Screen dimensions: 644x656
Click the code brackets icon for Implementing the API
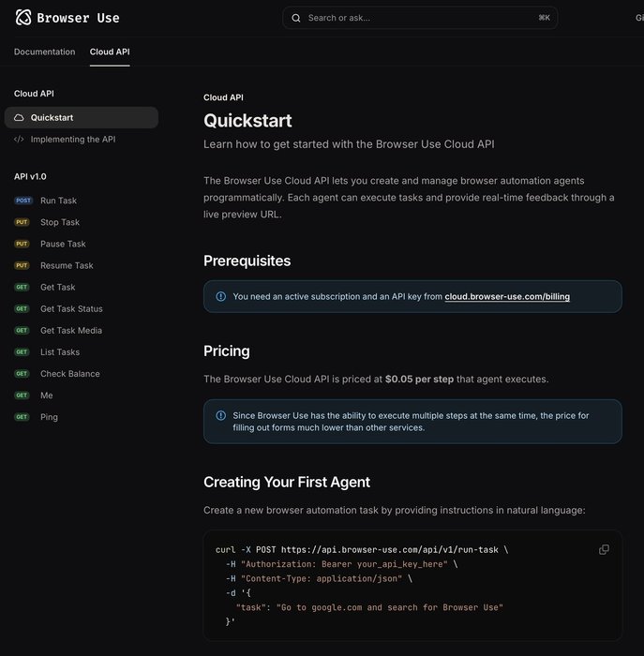coord(19,140)
